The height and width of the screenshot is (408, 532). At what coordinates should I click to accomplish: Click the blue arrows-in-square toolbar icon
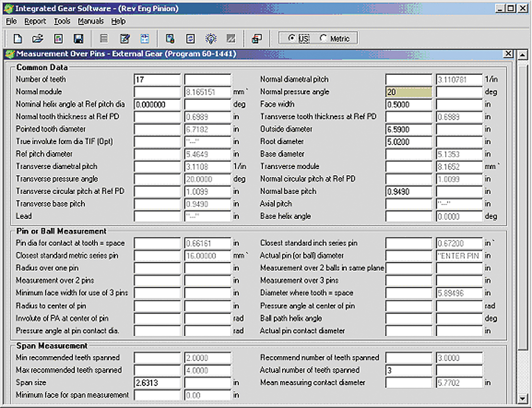pos(145,39)
